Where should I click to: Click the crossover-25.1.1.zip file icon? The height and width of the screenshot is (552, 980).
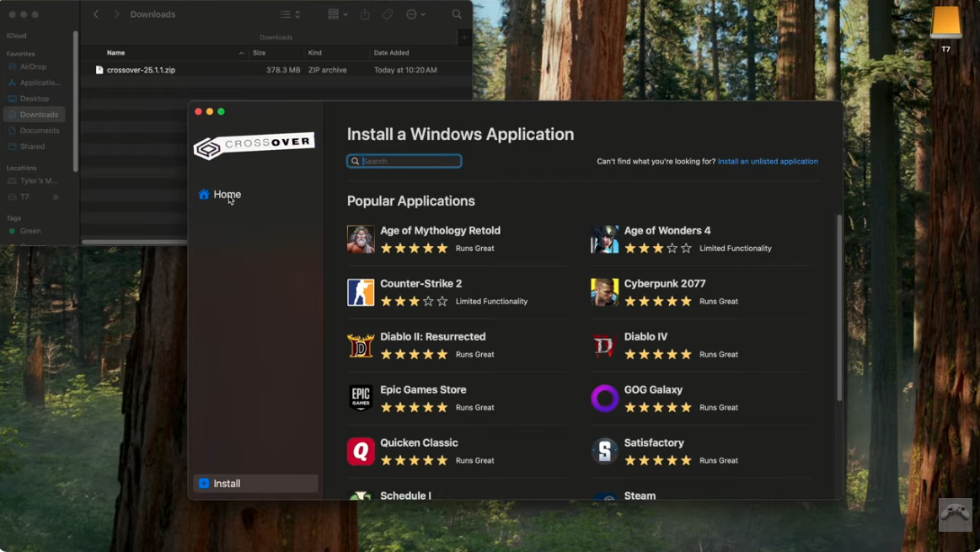(x=99, y=70)
